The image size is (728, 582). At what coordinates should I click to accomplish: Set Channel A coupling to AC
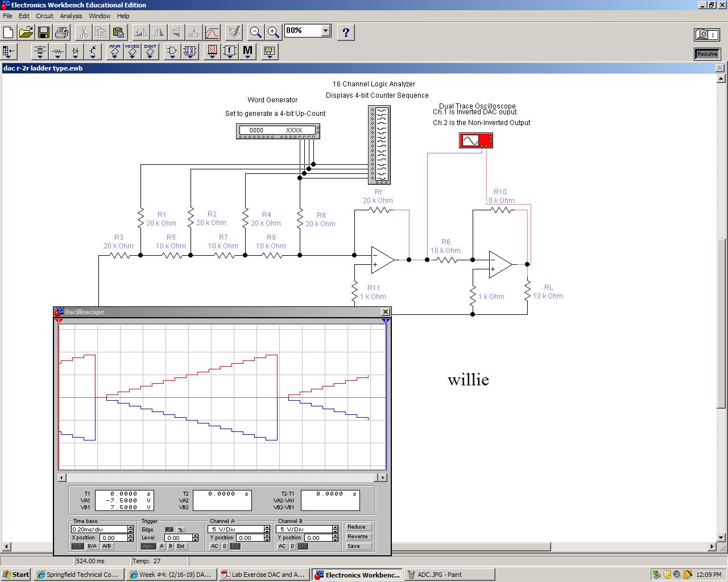(x=214, y=546)
